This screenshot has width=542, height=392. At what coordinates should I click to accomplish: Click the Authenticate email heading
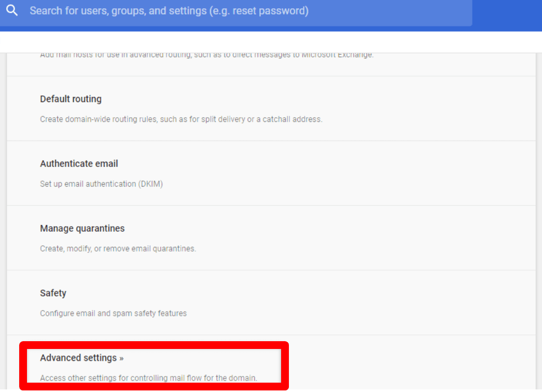(x=79, y=163)
